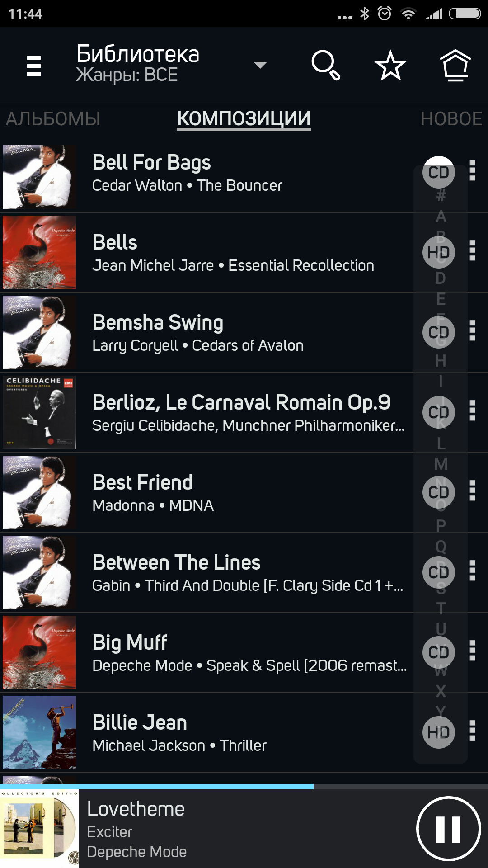The width and height of the screenshot is (488, 868).
Task: Open more options for Best Friend
Action: click(x=473, y=491)
